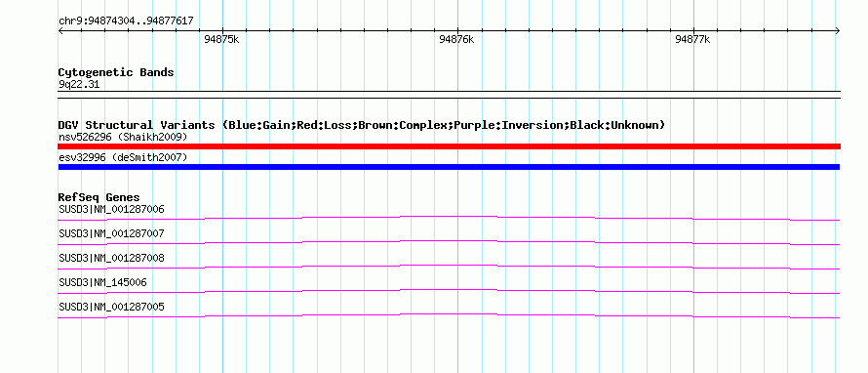Click the 9q22.31 band label
Screen dimensions: 868x373
(x=79, y=85)
